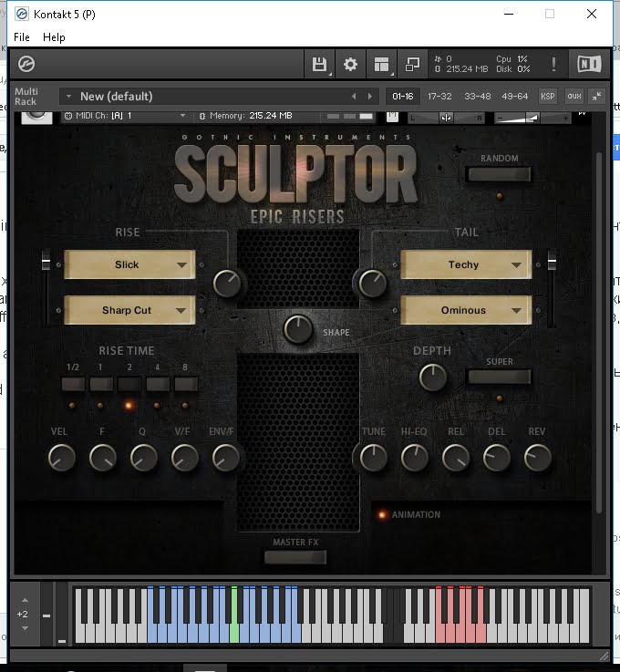Click the Q resonance knob
This screenshot has width=620, height=672.
[x=143, y=458]
